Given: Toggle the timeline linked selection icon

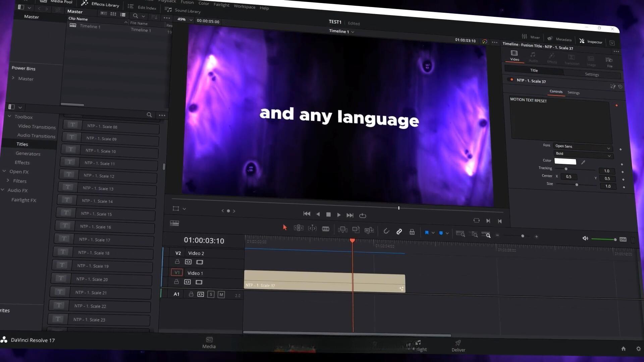Looking at the screenshot, I should (x=399, y=232).
